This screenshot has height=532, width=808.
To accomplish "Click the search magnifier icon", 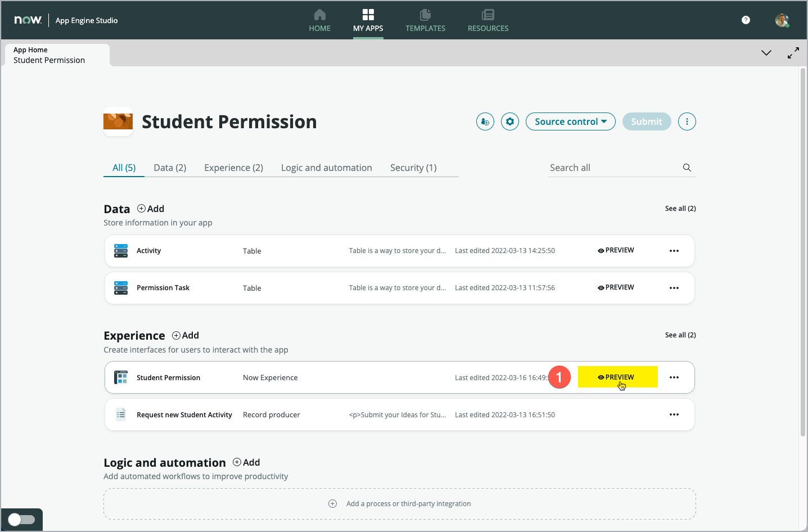I will [687, 168].
